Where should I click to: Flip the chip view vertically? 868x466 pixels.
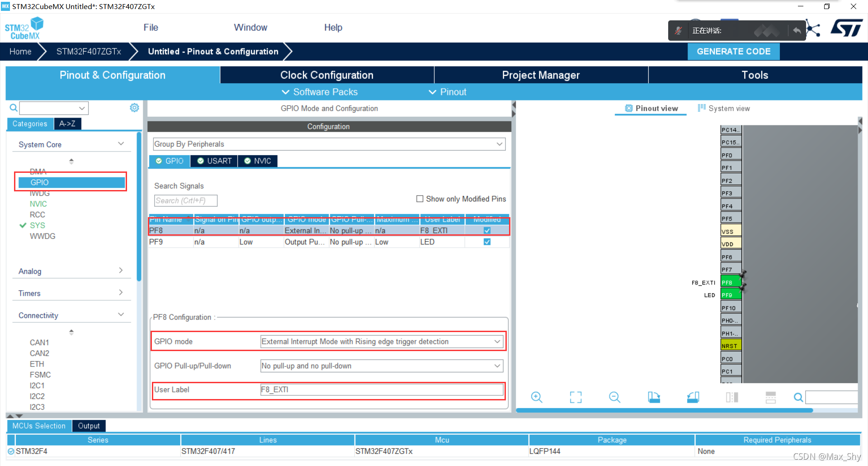(x=771, y=397)
